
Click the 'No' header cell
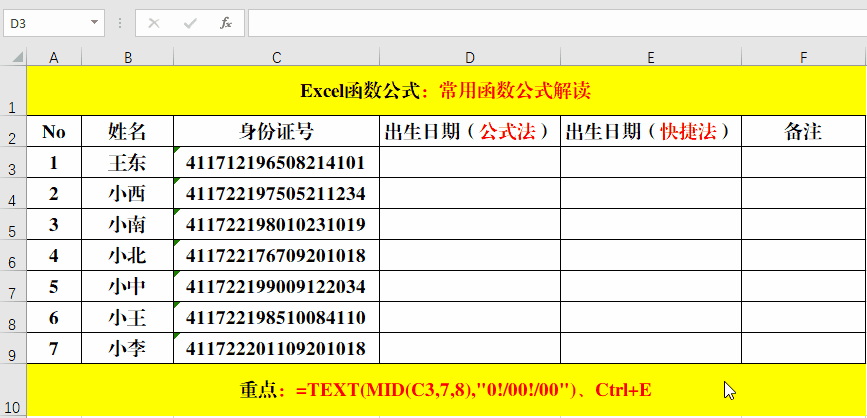coord(54,131)
